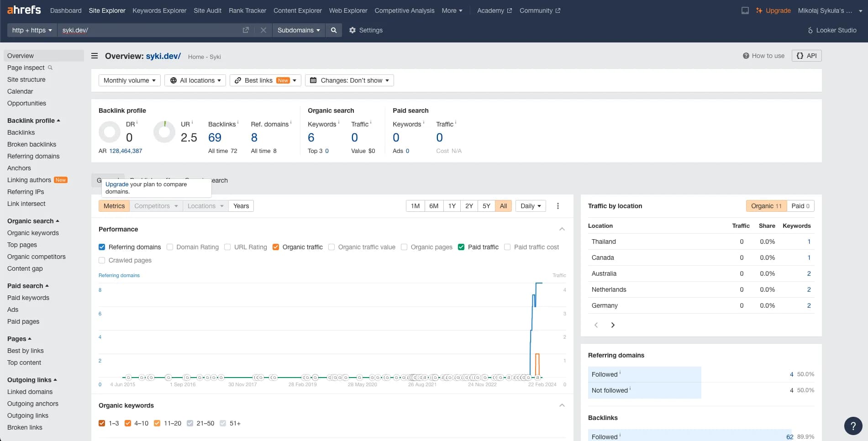This screenshot has height=441, width=868.
Task: Toggle 1–3 keyword positions checkbox
Action: (x=102, y=423)
